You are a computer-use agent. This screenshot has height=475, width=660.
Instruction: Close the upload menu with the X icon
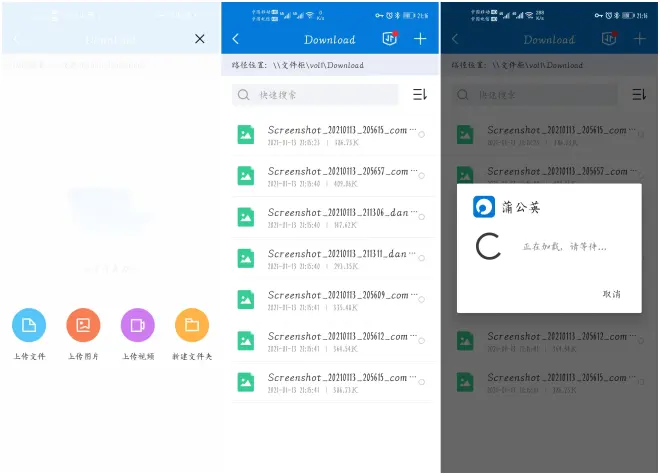200,39
